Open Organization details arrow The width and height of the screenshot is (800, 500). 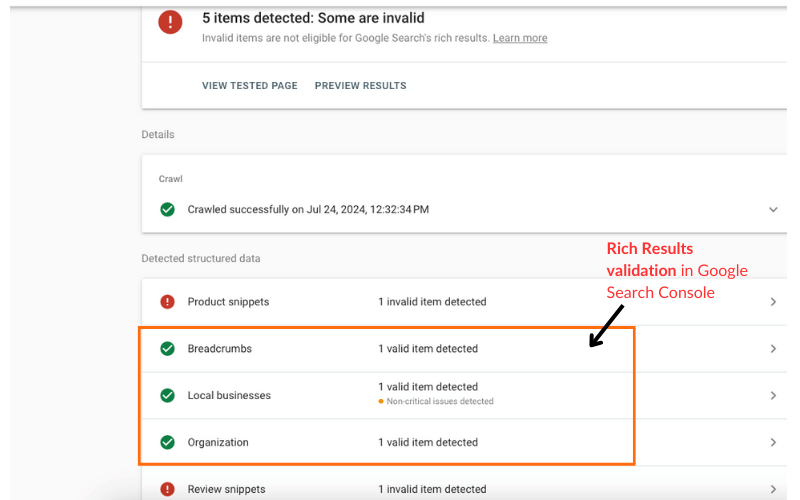tap(773, 442)
